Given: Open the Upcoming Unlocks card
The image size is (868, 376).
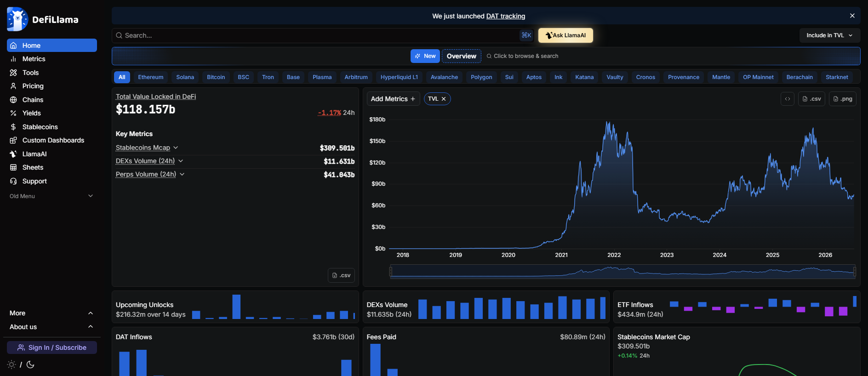Looking at the screenshot, I should point(235,307).
